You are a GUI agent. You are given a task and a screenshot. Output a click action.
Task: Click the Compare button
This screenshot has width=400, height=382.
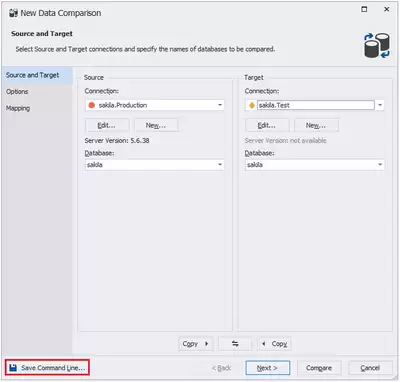[x=319, y=368]
